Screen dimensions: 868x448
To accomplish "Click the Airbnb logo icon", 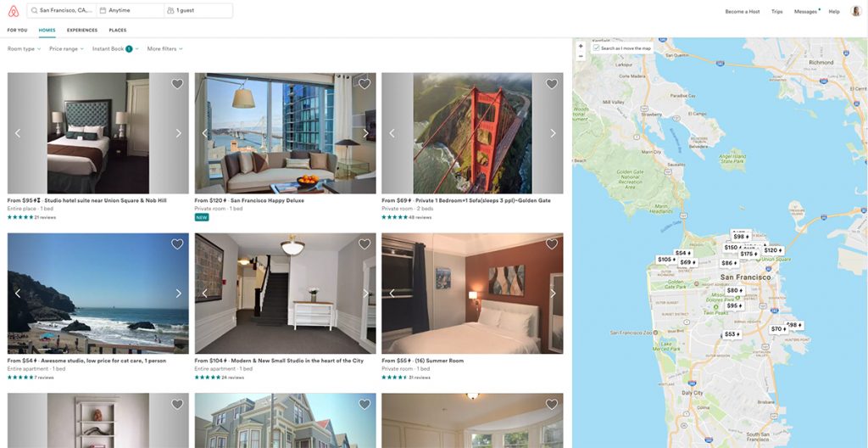I will pos(14,10).
